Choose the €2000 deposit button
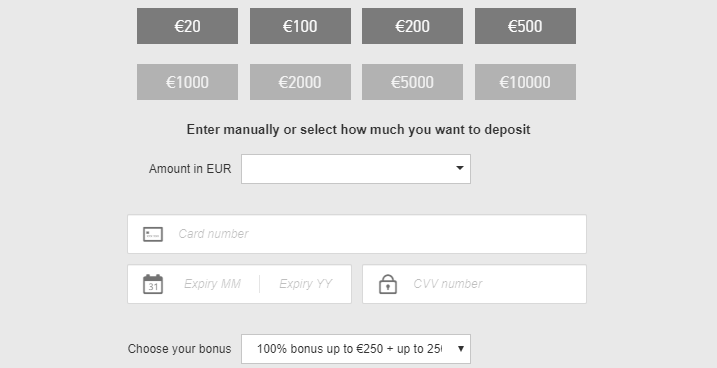This screenshot has width=717, height=368. coord(300,82)
